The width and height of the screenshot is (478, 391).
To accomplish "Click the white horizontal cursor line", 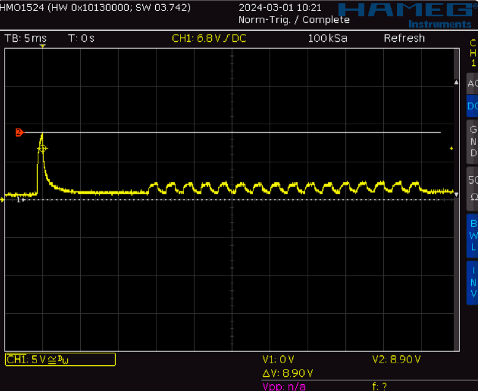I will (x=233, y=132).
